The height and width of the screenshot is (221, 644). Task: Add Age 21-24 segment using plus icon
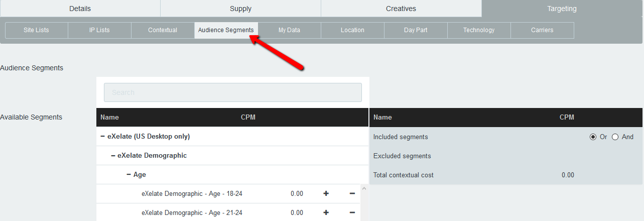pyautogui.click(x=326, y=212)
